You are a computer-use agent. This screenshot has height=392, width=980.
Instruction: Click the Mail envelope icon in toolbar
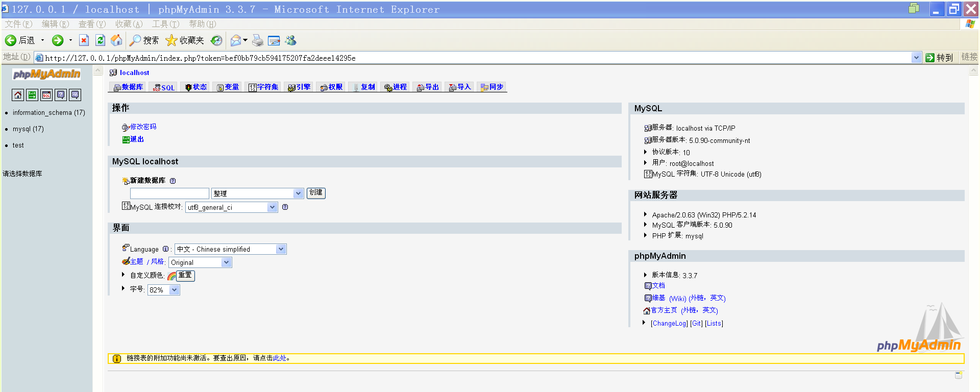click(236, 40)
